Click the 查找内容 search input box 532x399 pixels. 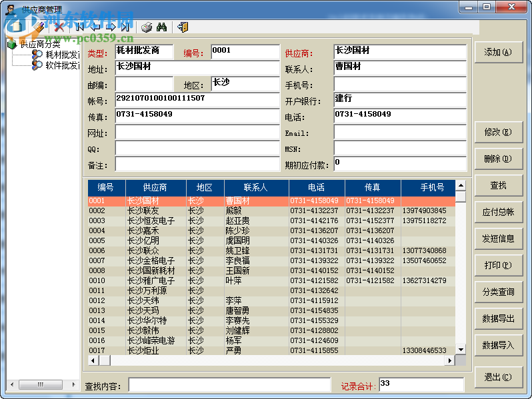(230, 385)
